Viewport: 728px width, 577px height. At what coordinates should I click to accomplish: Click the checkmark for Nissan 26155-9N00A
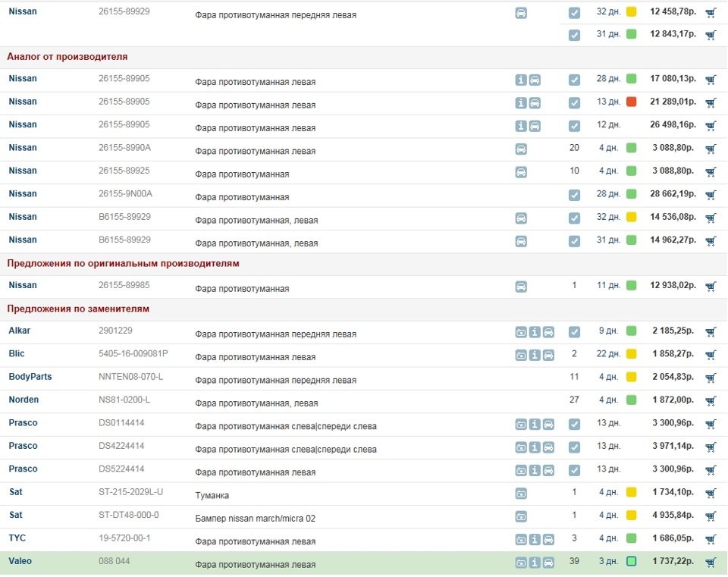tap(574, 195)
